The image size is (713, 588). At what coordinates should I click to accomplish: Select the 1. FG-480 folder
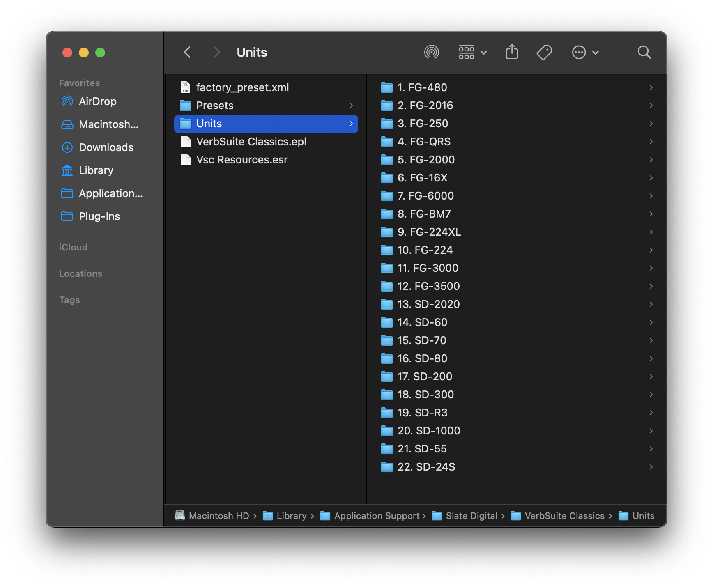point(517,87)
